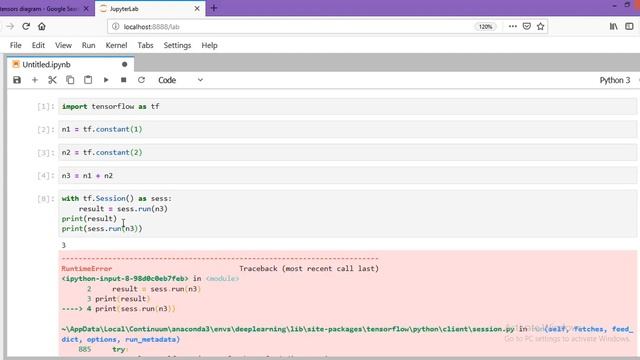Click the Python 3 kernel name
The width and height of the screenshot is (640, 360).
click(x=615, y=80)
